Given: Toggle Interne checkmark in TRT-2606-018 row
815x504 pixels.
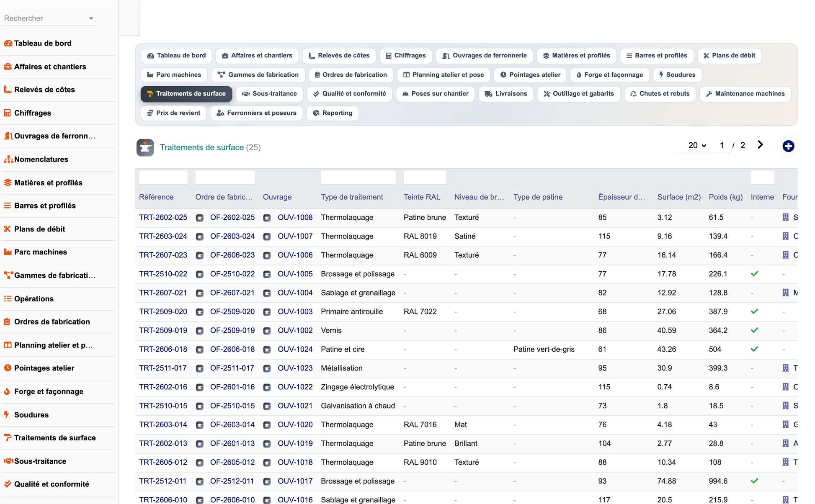Looking at the screenshot, I should pyautogui.click(x=755, y=349).
